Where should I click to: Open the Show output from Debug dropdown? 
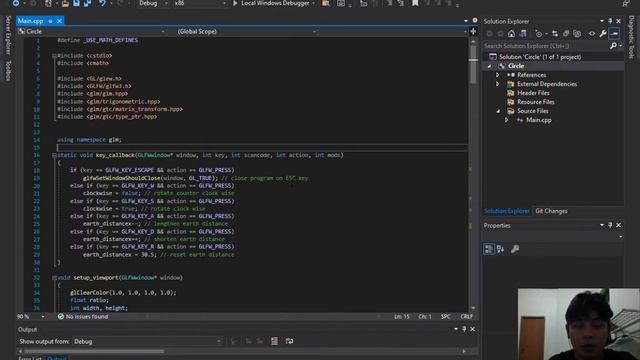pos(147,341)
